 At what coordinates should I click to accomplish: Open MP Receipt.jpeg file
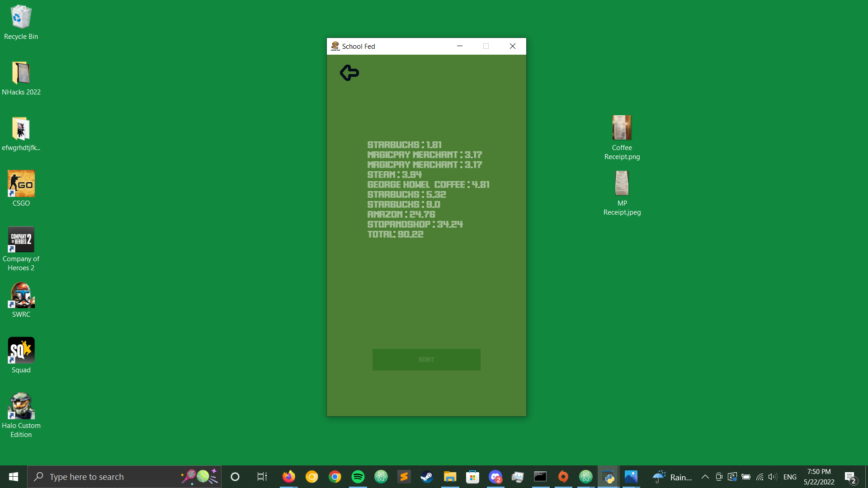point(622,183)
